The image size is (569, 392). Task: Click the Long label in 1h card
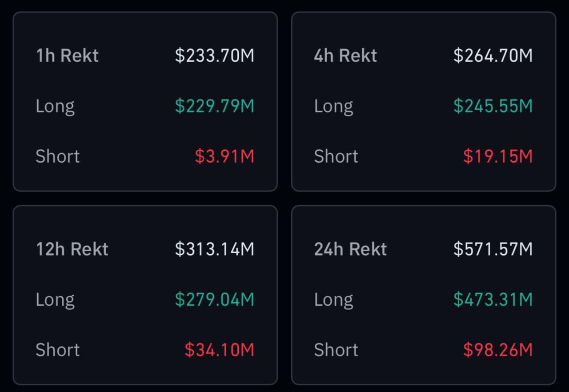click(x=55, y=106)
